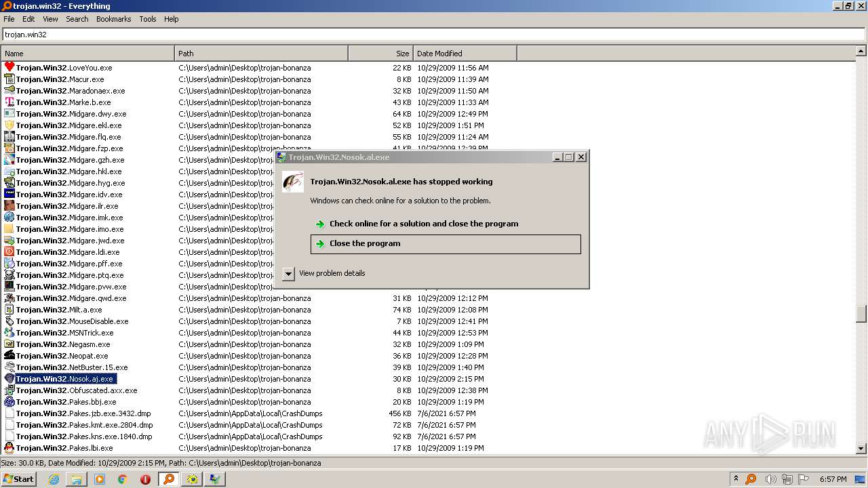The width and height of the screenshot is (868, 488).
Task: Click the scroll down arrow of results list
Action: point(861,448)
